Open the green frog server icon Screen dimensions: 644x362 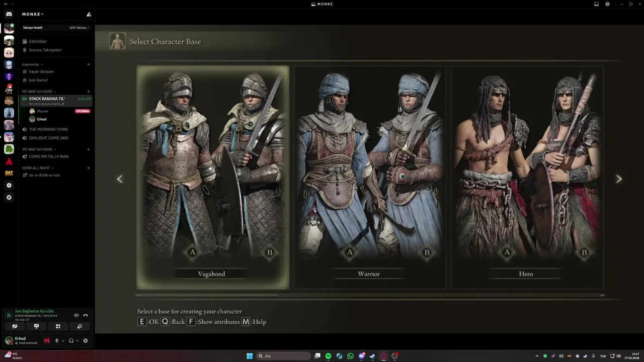click(9, 149)
